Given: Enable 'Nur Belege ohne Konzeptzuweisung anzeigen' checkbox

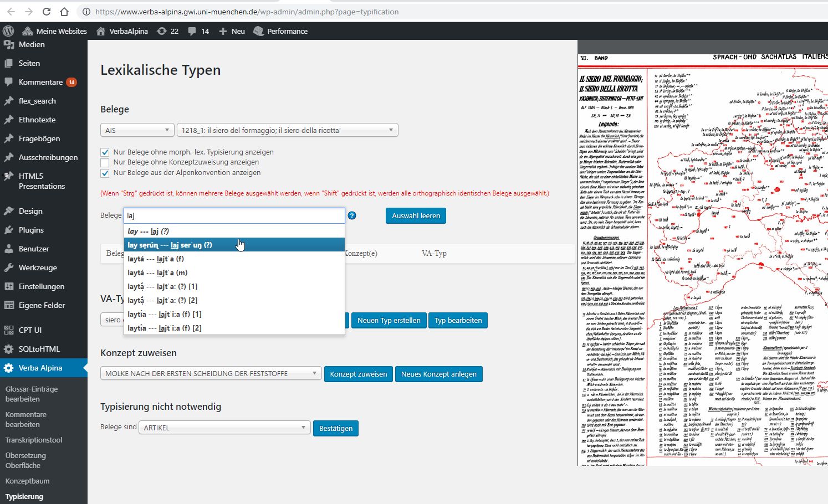Looking at the screenshot, I should coord(105,162).
